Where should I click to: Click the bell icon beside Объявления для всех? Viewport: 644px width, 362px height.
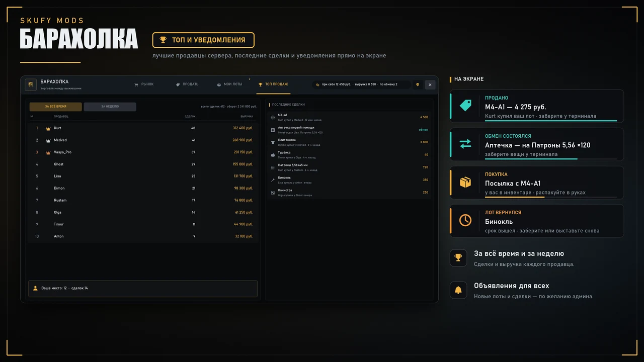(458, 290)
